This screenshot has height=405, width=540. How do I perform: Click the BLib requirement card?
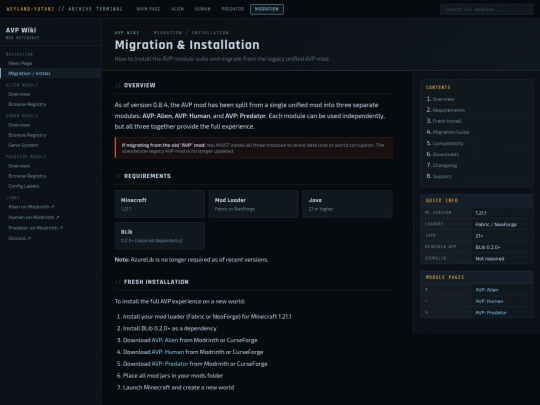159,236
